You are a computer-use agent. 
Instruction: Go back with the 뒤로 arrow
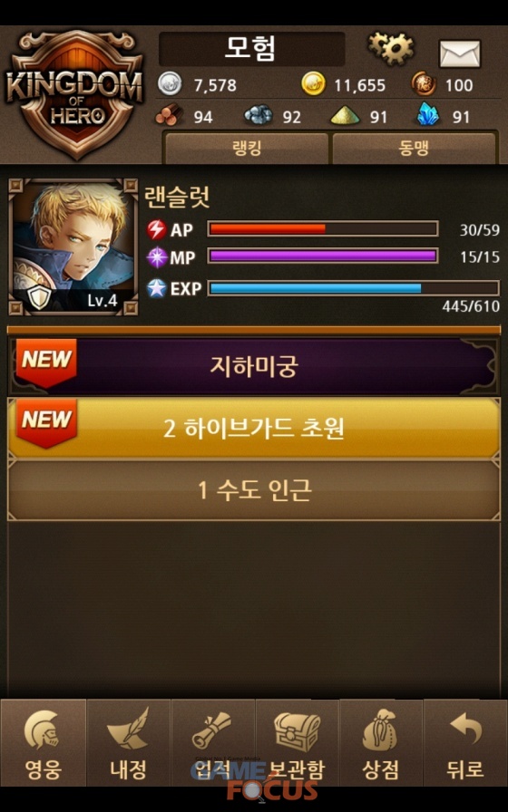465,742
